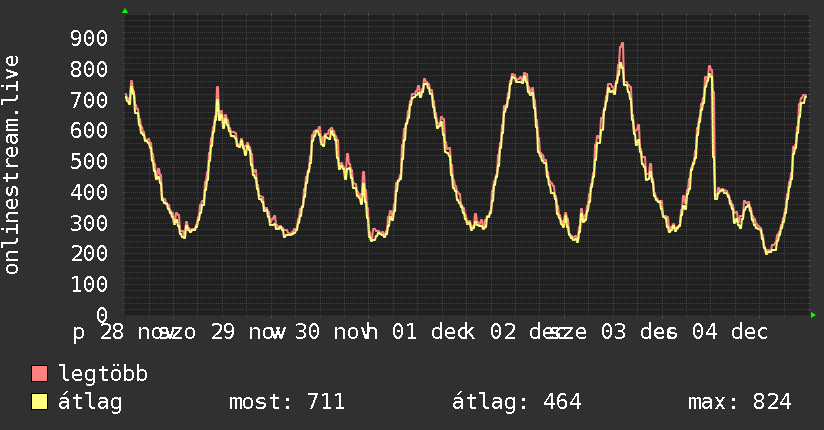The width and height of the screenshot is (824, 430).
Task: Select the legtöbb legend label
Action: click(103, 373)
